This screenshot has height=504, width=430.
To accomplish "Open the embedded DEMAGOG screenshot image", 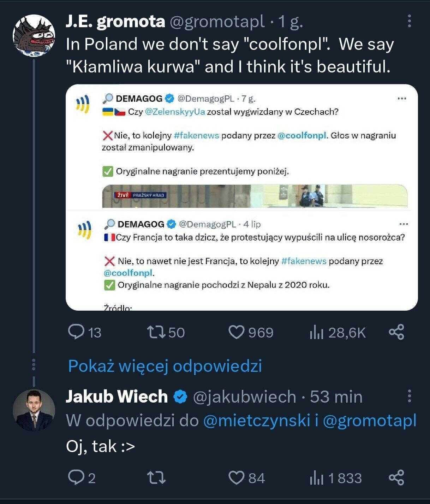I will [242, 197].
